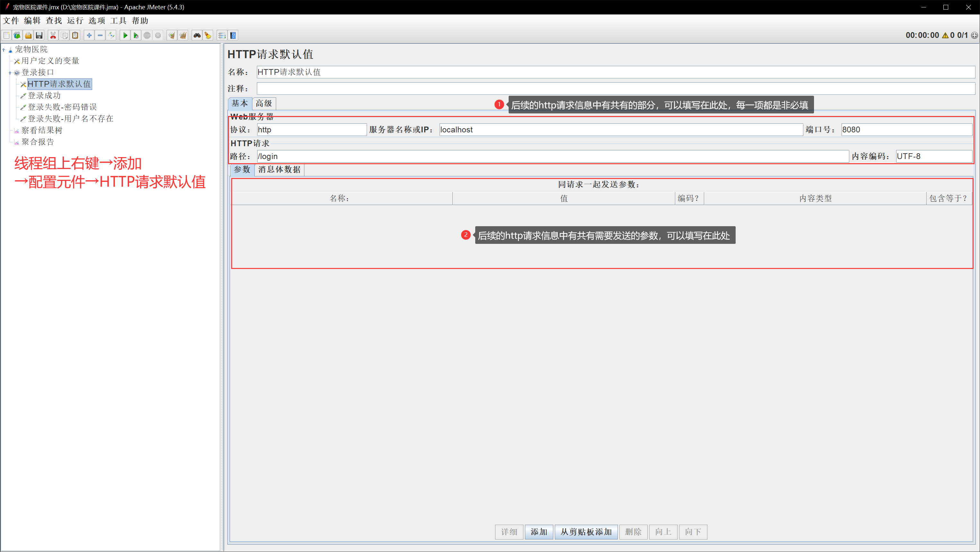Click the Templates icon in toolbar
The image size is (980, 552).
pyautogui.click(x=17, y=35)
